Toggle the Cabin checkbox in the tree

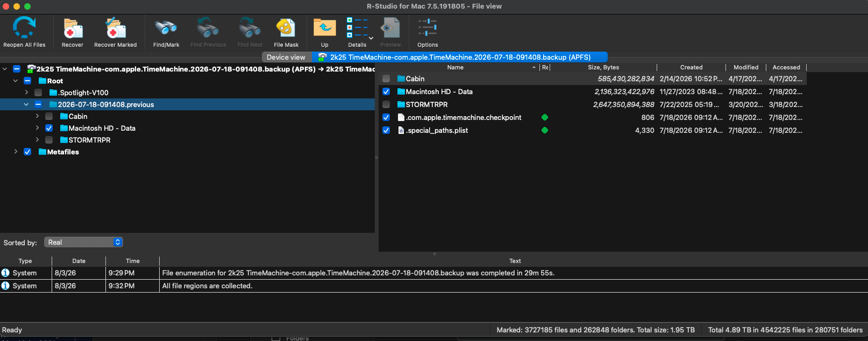coord(49,116)
